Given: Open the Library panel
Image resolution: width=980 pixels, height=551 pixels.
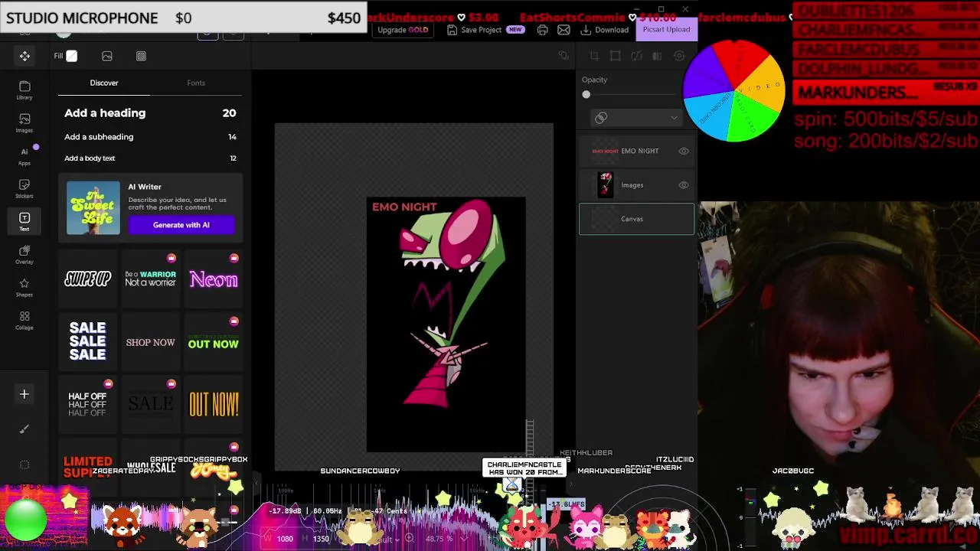Looking at the screenshot, I should 24,90.
